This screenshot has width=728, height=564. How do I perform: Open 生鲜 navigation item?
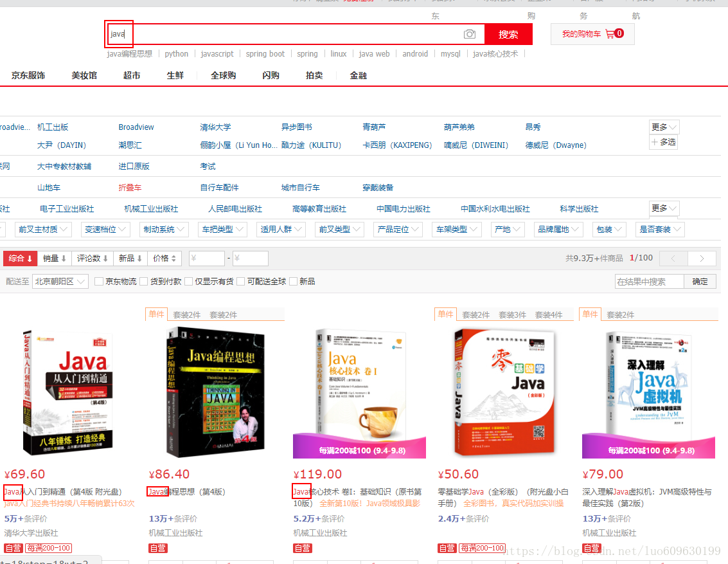tap(175, 75)
